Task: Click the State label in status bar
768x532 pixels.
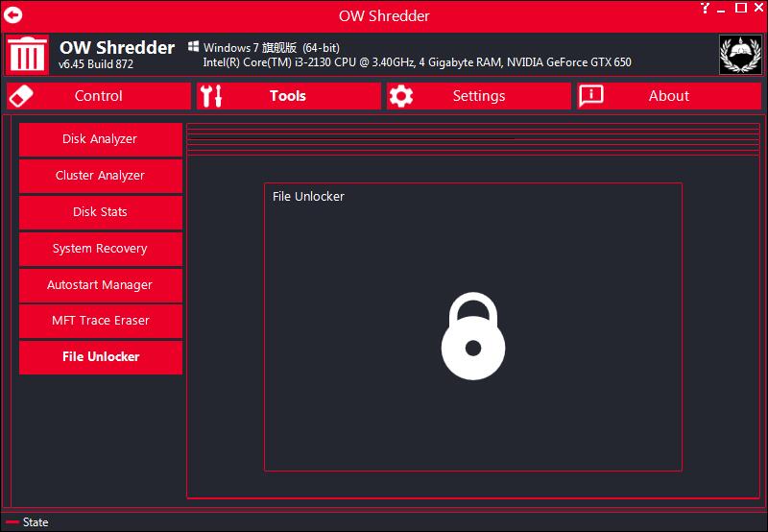Action: [x=36, y=522]
